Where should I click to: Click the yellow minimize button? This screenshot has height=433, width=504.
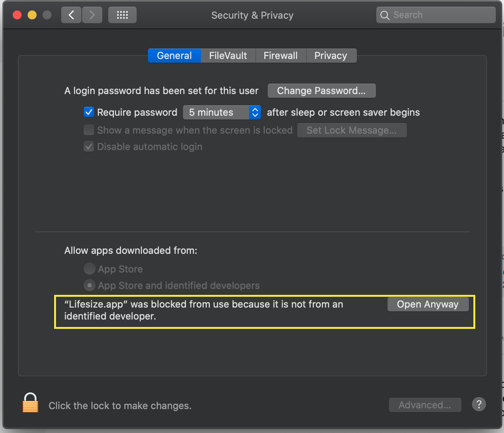(x=32, y=15)
